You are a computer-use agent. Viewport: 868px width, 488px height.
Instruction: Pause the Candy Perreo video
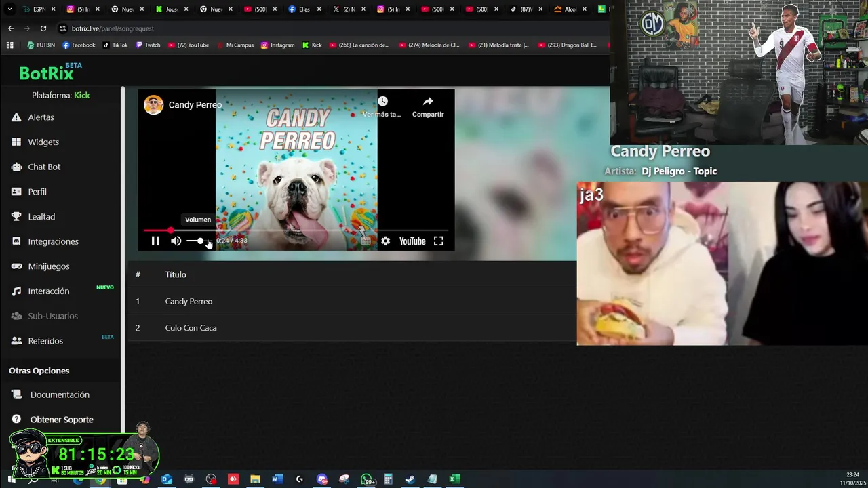click(x=155, y=241)
